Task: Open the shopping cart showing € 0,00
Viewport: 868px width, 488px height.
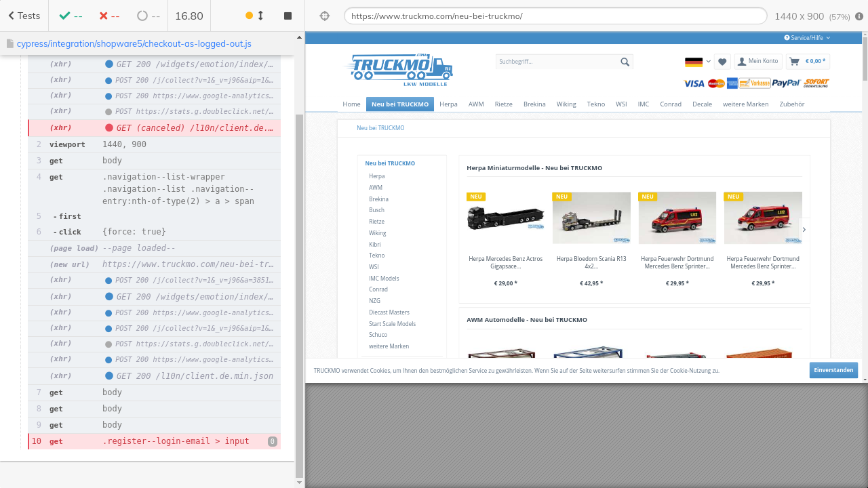Action: 808,62
